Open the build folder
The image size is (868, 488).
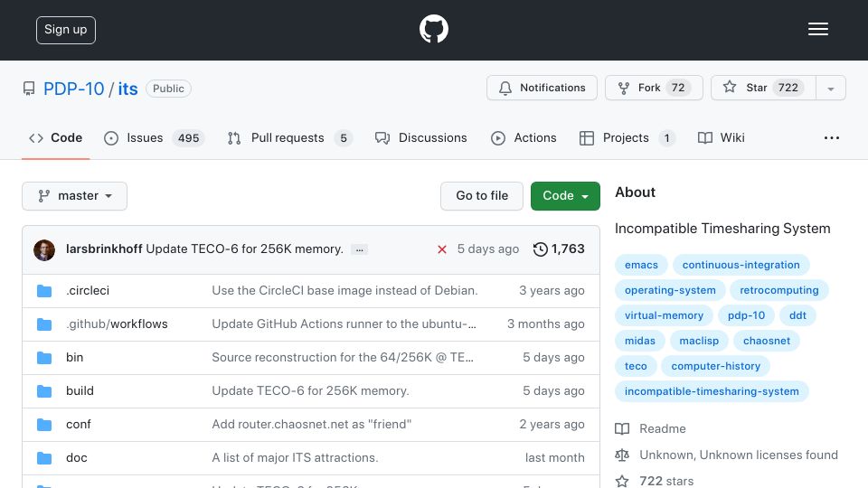(x=80, y=390)
